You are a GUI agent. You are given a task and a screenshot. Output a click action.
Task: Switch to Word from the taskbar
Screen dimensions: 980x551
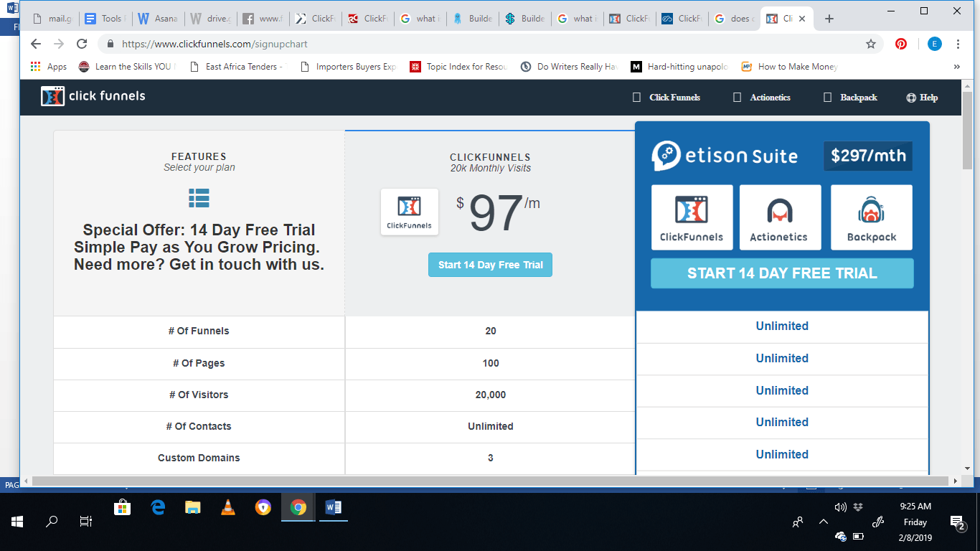pos(334,508)
